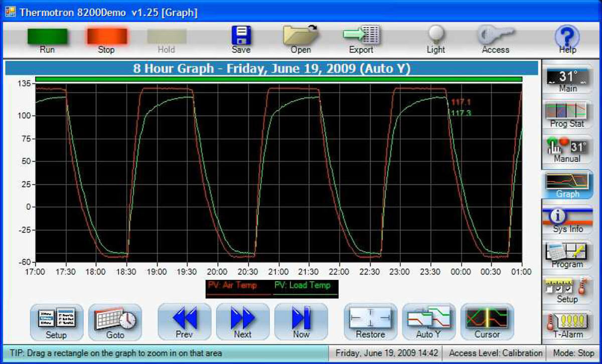The width and height of the screenshot is (602, 364).
Task: Click the 117.1 air temp reading
Action: (x=461, y=102)
